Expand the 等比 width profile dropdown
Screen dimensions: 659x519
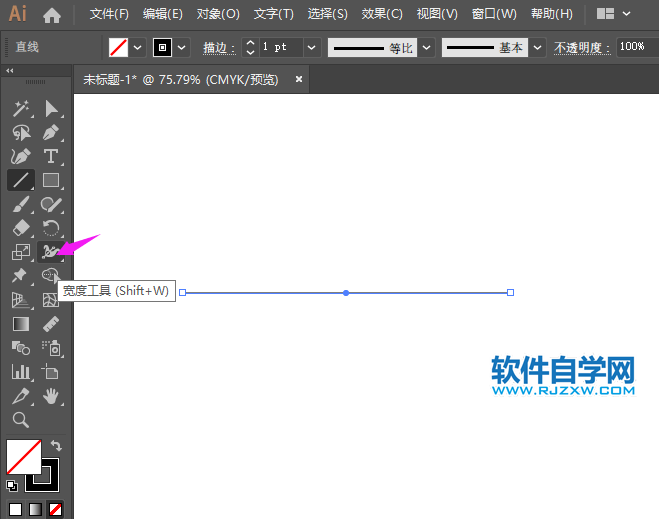[x=427, y=47]
